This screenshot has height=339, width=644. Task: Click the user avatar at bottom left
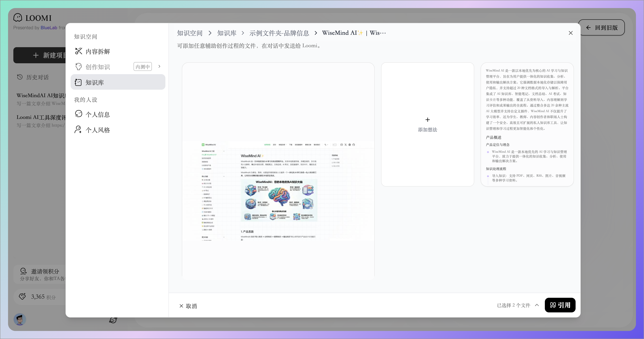coord(20,319)
